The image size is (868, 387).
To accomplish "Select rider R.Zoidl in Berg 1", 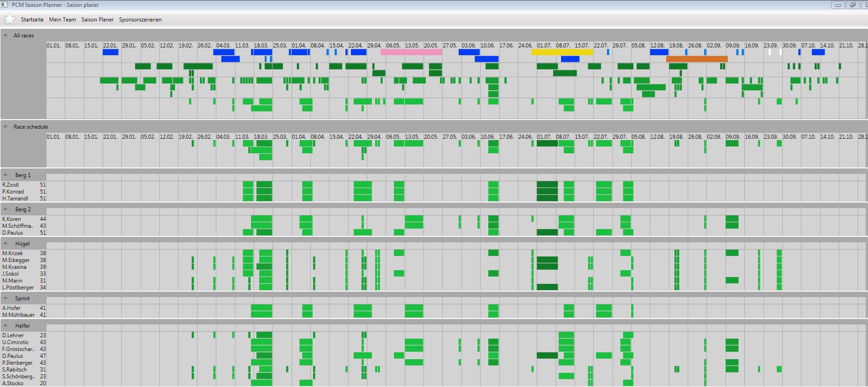I will click(x=10, y=185).
